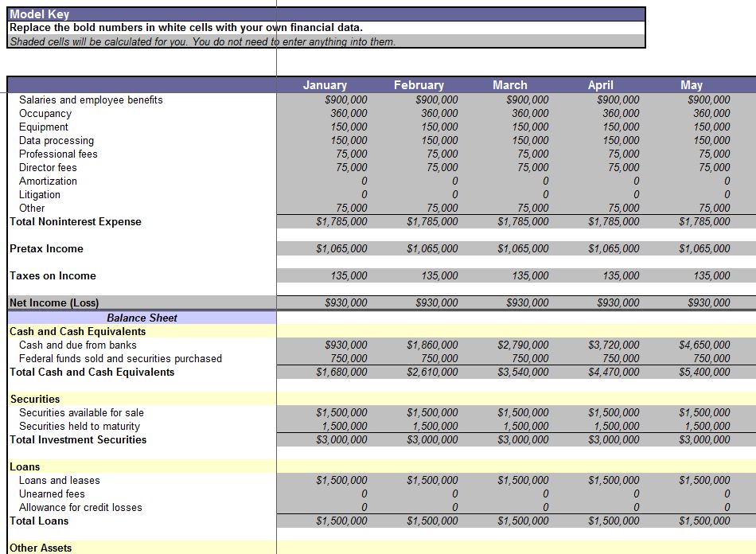756x554 pixels.
Task: Select the Equipment row label
Action: click(x=44, y=127)
